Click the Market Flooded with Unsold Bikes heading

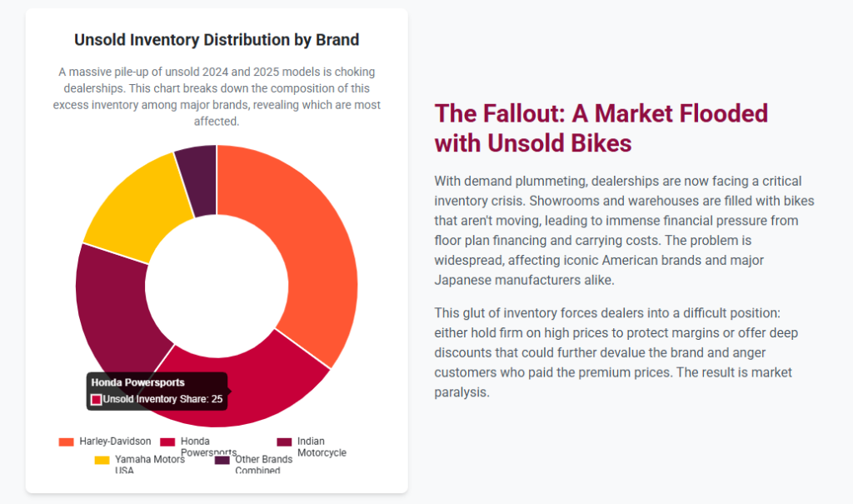pyautogui.click(x=601, y=127)
